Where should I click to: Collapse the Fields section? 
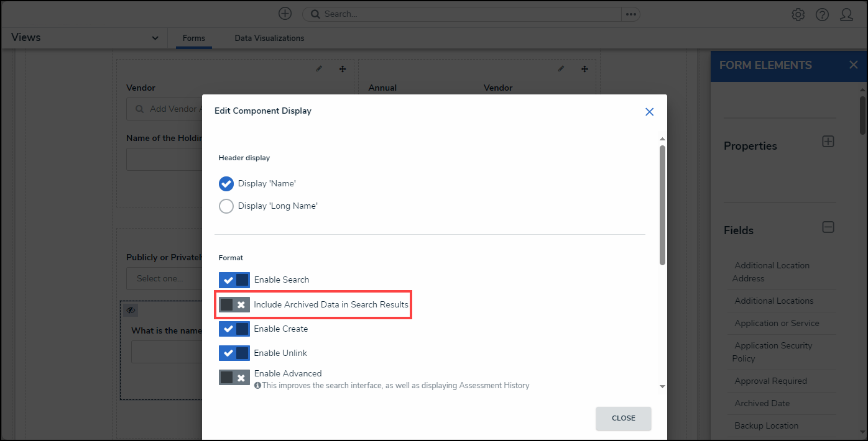pos(828,227)
